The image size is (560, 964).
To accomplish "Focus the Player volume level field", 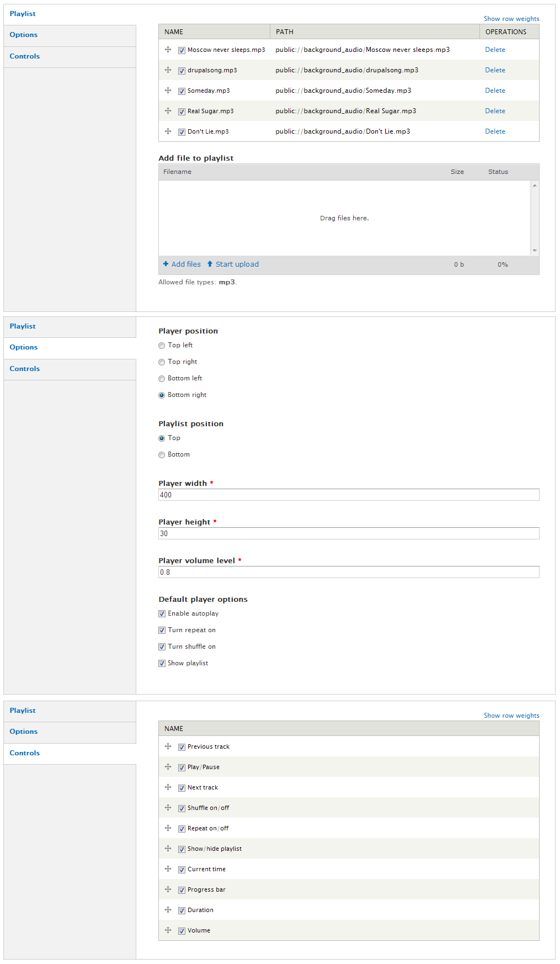I will 349,572.
